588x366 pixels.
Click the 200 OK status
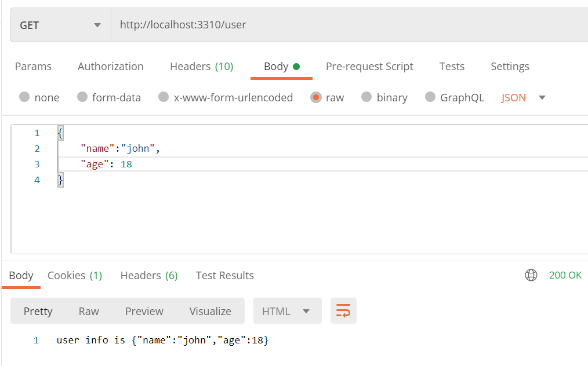565,276
